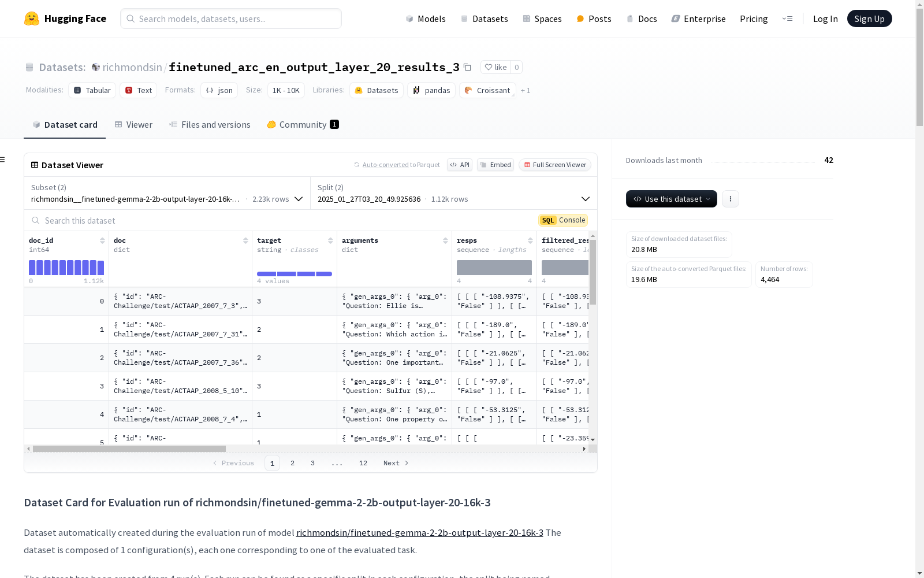Open the Community tab
Image resolution: width=924 pixels, height=578 pixels.
click(x=303, y=124)
